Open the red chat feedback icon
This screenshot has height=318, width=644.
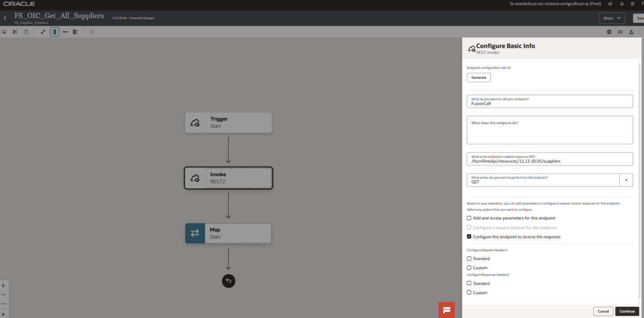point(447,310)
